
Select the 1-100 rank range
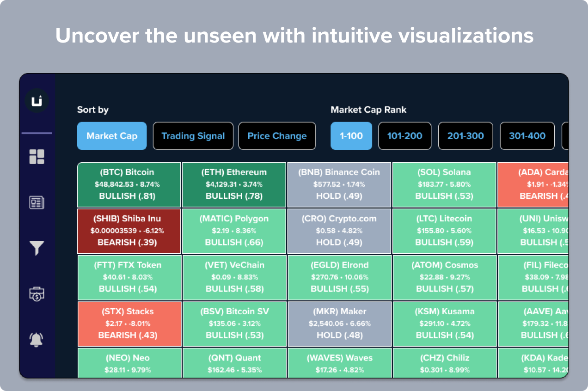tap(351, 136)
